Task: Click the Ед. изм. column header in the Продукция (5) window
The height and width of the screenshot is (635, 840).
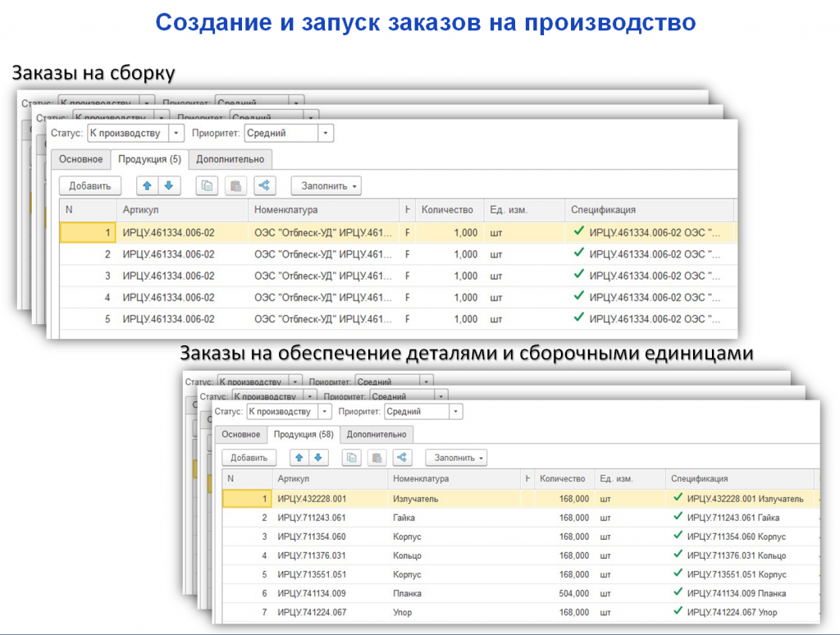Action: [524, 209]
